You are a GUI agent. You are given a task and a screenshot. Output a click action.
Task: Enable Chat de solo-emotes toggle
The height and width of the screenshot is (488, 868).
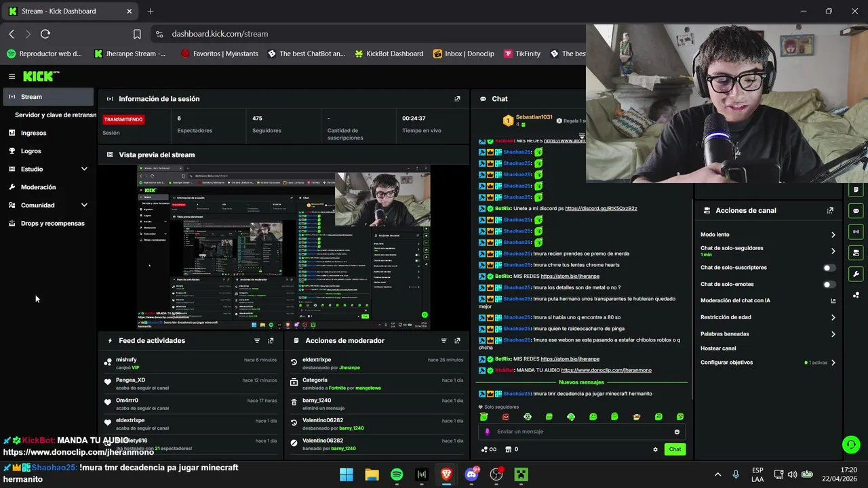(829, 285)
